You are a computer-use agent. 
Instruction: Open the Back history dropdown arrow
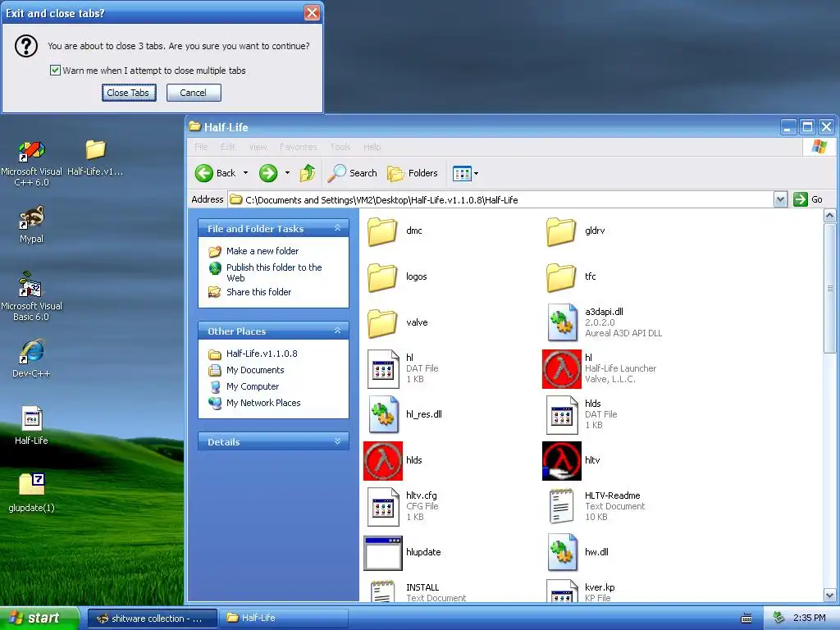245,173
